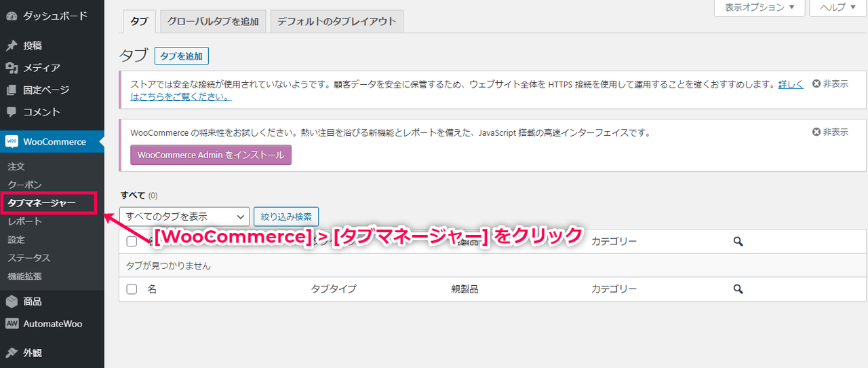The image size is (868, 368).
Task: Click the magnifier icon in table header
Action: (x=738, y=241)
